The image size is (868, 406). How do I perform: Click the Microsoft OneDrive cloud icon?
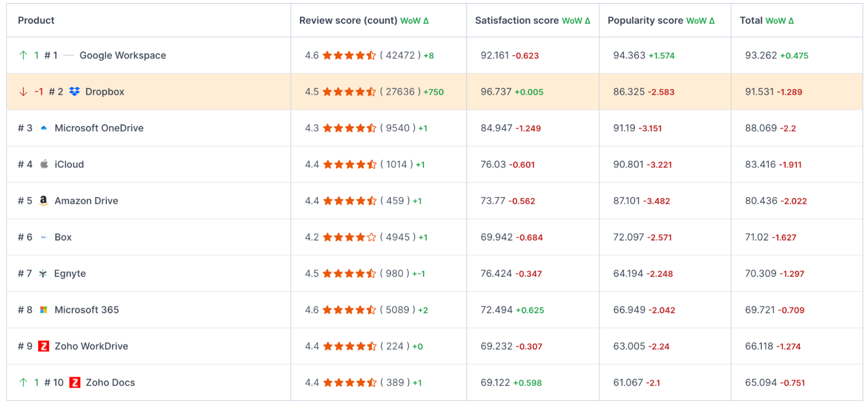click(43, 128)
